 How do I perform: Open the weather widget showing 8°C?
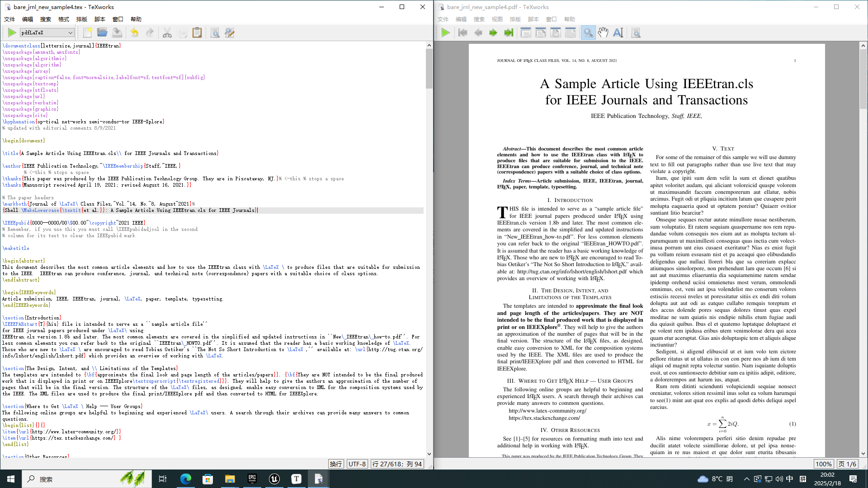point(716,479)
